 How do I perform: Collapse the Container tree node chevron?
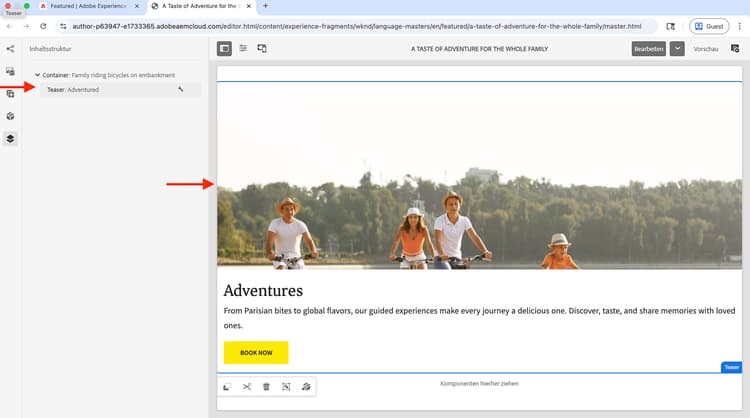(37, 75)
